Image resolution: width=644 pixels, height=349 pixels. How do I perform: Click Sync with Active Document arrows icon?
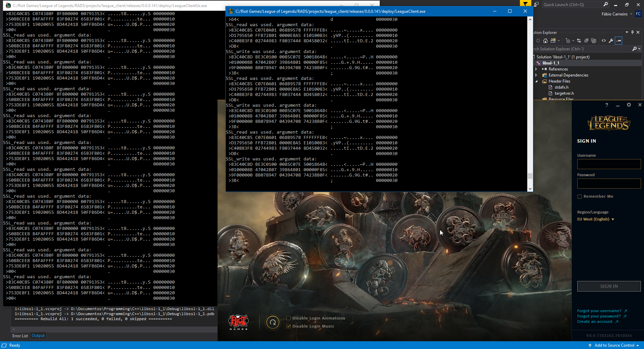579,41
